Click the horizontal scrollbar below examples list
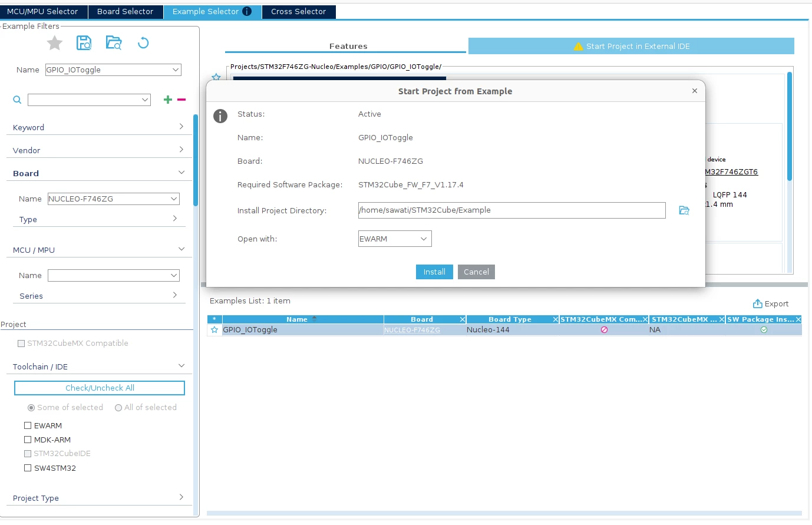This screenshot has width=812, height=525. coord(504,513)
